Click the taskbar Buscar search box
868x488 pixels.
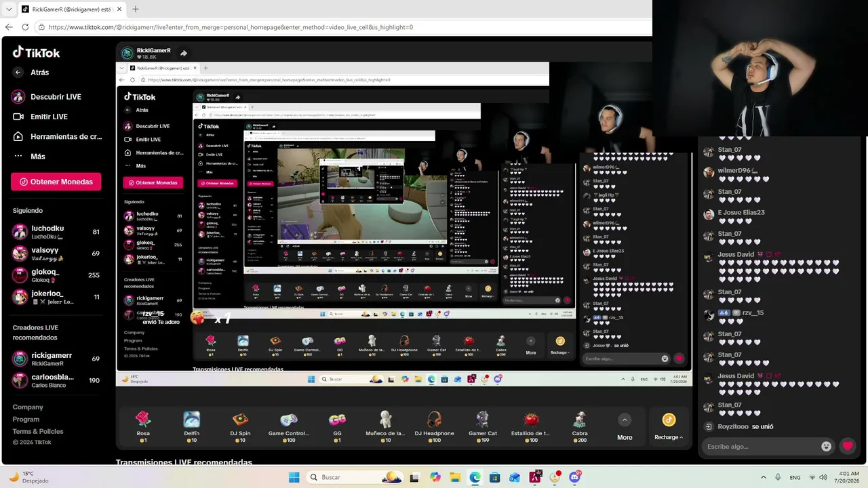(354, 477)
